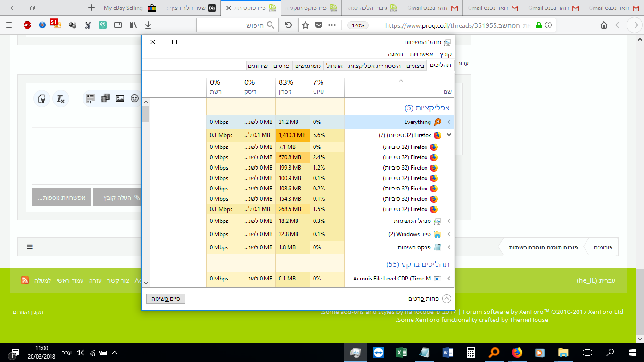This screenshot has width=644, height=362.
Task: Open the קובץ menu in Task Manager
Action: (446, 54)
